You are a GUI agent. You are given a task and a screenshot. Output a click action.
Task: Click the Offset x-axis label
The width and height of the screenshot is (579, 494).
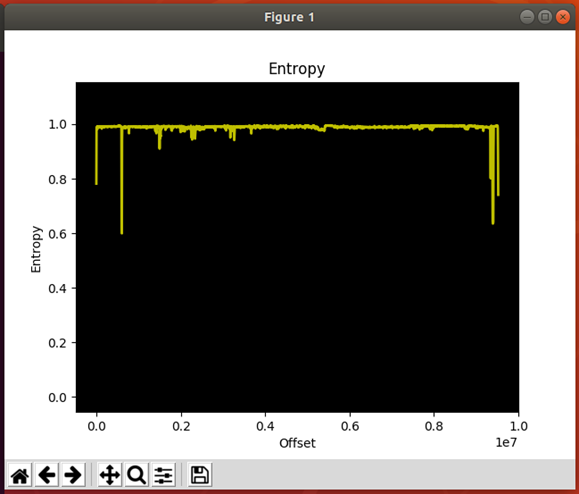coord(297,443)
